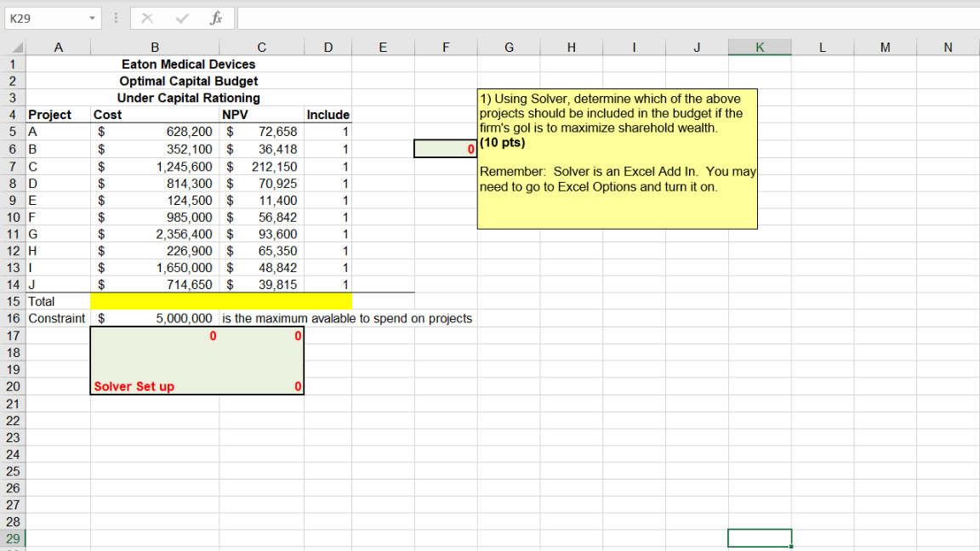Click 'is the maximum avalable to spend' text

coord(347,318)
